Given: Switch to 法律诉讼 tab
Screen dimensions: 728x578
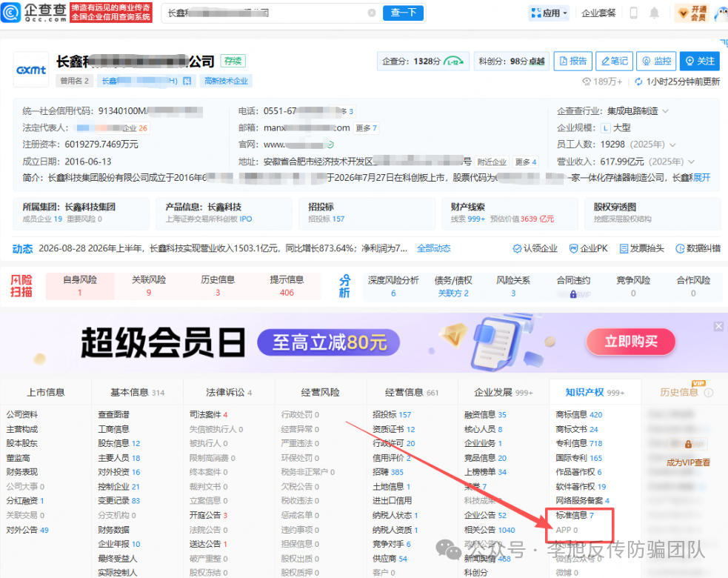Looking at the screenshot, I should pos(229,393).
